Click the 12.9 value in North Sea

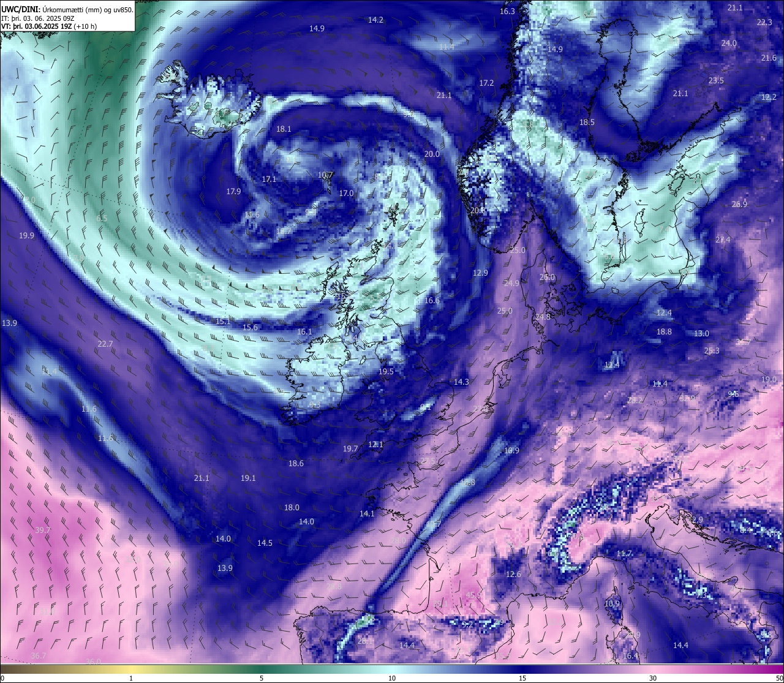[480, 273]
